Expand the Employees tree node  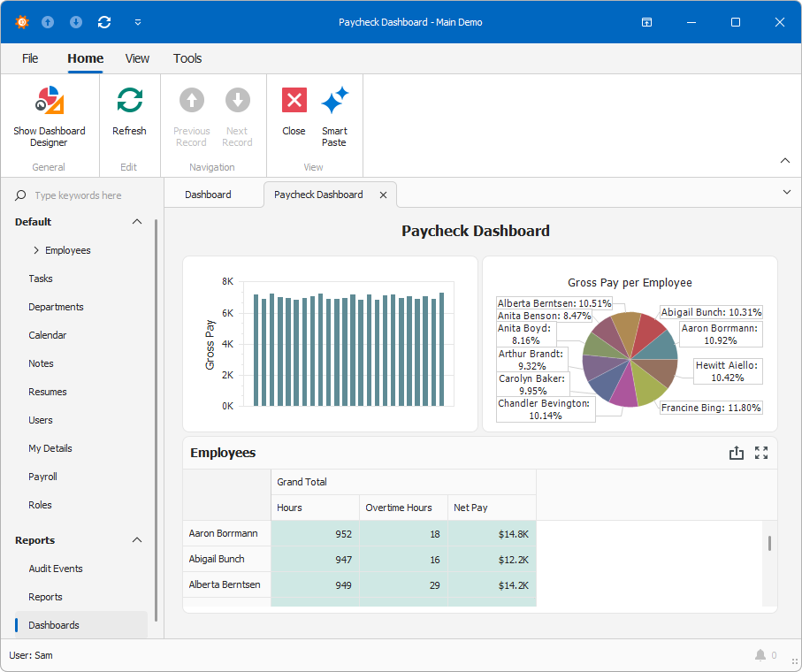pyautogui.click(x=36, y=250)
